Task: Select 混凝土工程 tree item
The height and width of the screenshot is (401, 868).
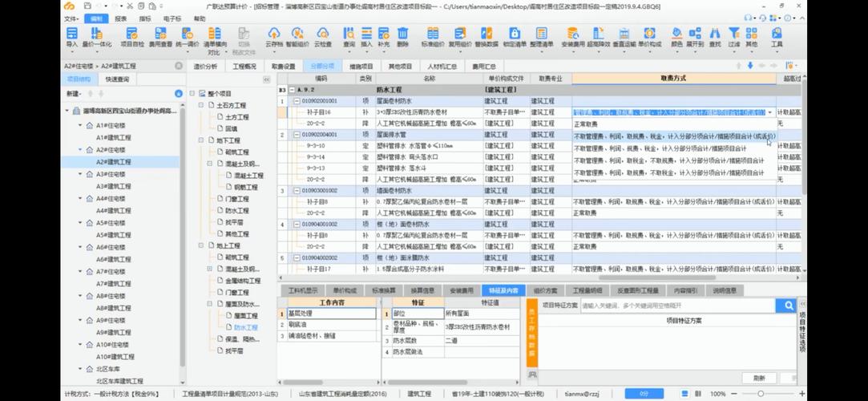Action: 248,175
